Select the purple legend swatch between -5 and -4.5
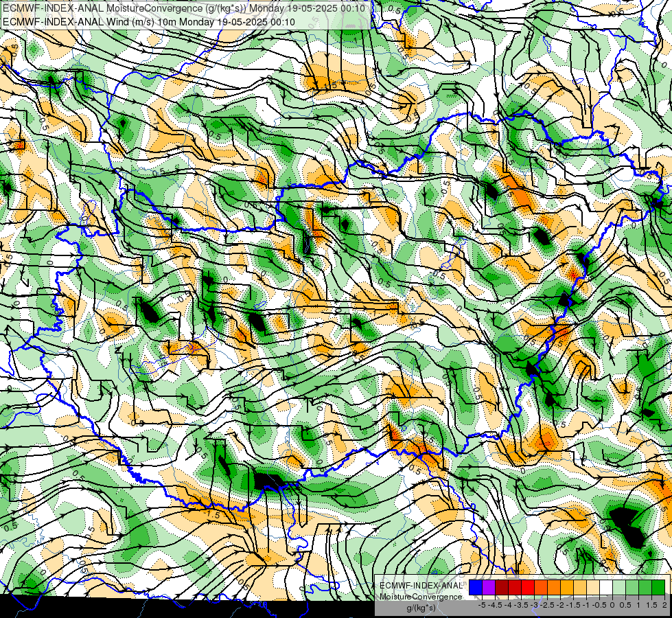Image resolution: width=672 pixels, height=618 pixels. [x=489, y=588]
